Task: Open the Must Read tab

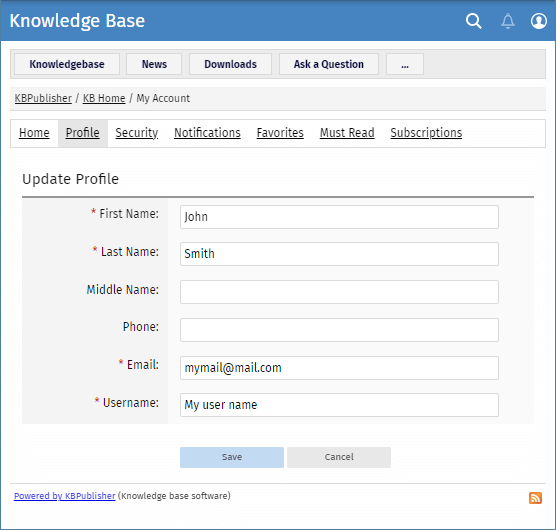Action: click(347, 133)
